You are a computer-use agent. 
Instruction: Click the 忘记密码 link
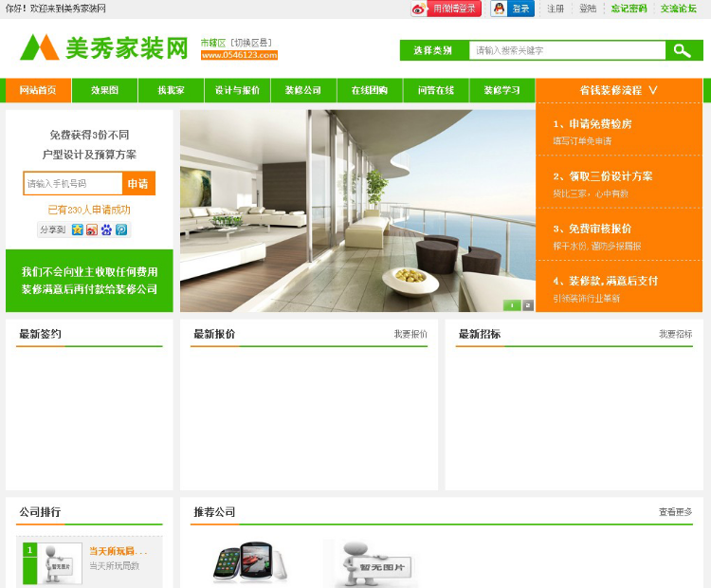click(x=629, y=9)
